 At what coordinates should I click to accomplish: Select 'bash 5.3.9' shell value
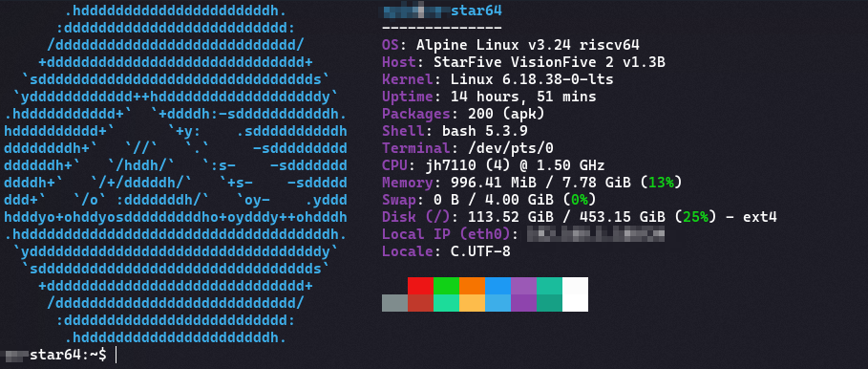485,131
